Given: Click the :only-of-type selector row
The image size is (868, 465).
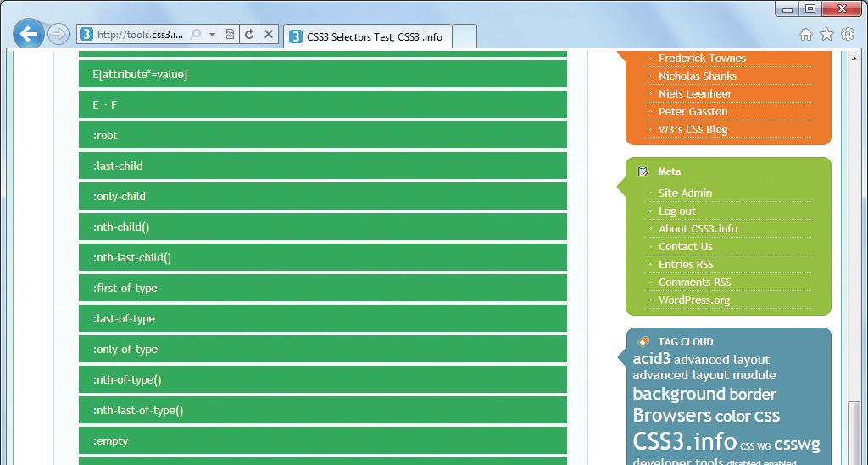Looking at the screenshot, I should click(x=323, y=349).
